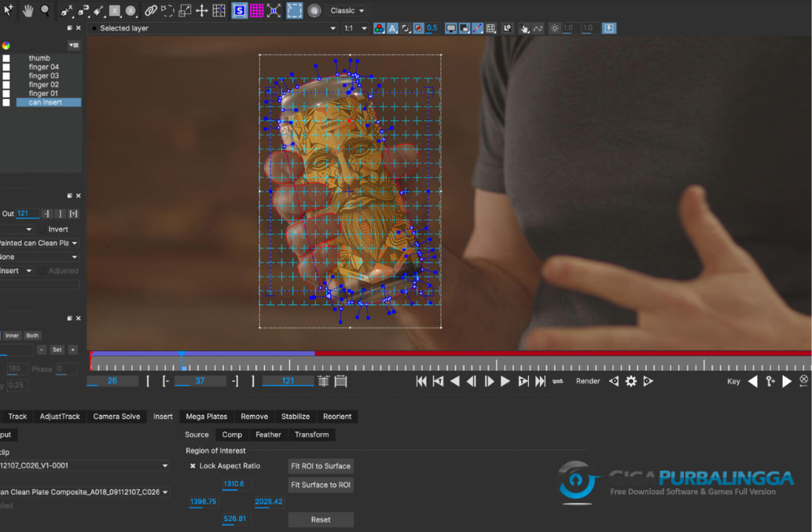Toggle the Show Spline Tangents icon
Screen dimensions: 812x532
tap(477, 28)
